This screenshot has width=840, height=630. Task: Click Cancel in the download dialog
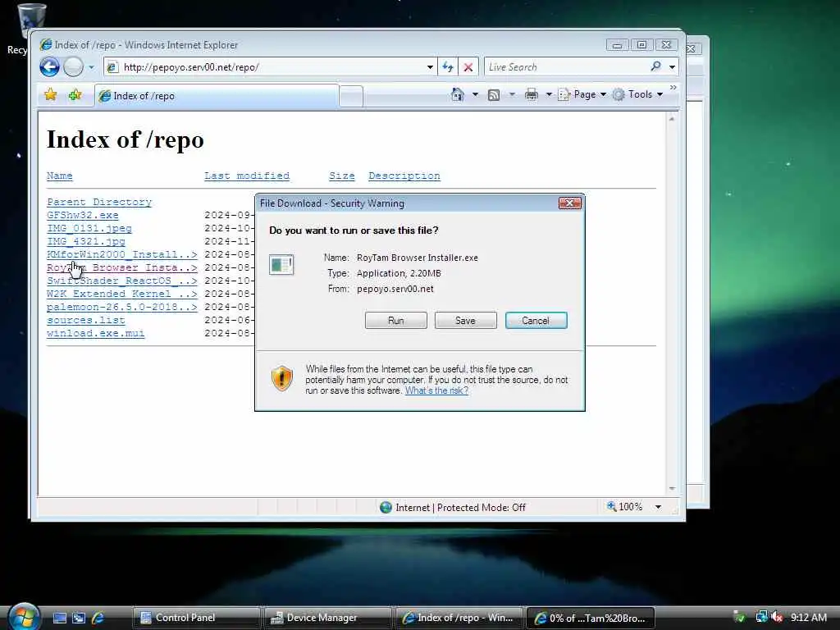click(x=536, y=321)
